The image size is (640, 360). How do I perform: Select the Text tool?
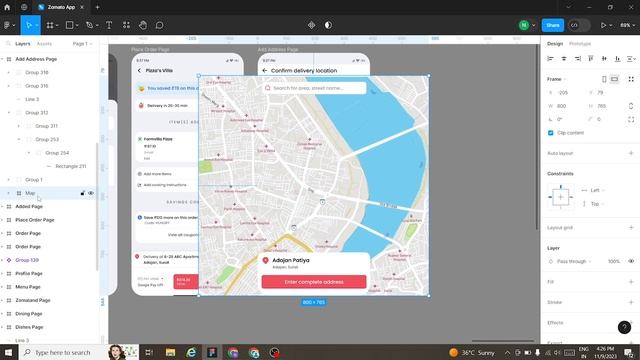pyautogui.click(x=109, y=25)
